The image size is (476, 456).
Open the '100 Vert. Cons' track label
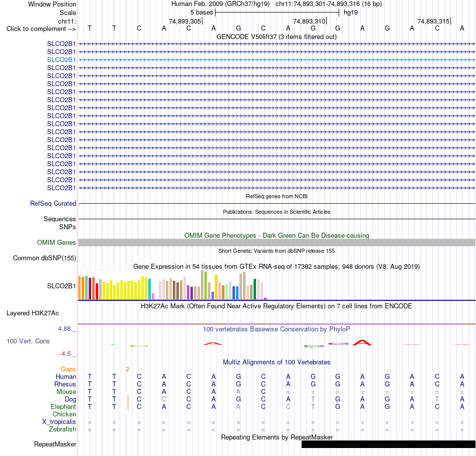[28, 341]
